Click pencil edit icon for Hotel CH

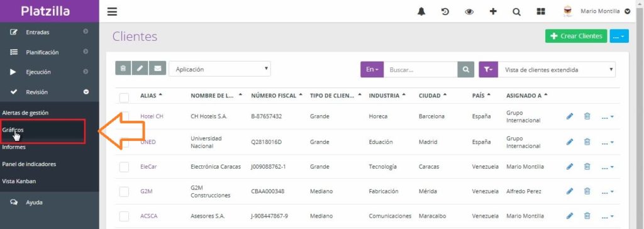coord(570,116)
